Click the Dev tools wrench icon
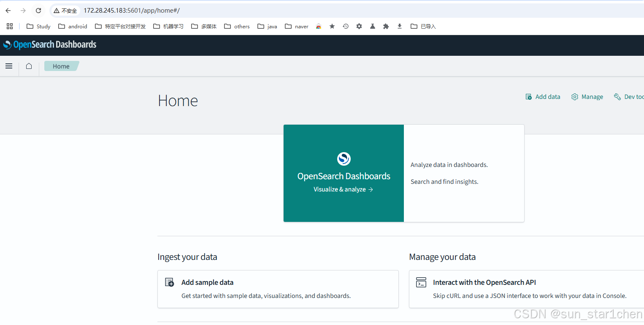This screenshot has width=644, height=325. point(617,97)
